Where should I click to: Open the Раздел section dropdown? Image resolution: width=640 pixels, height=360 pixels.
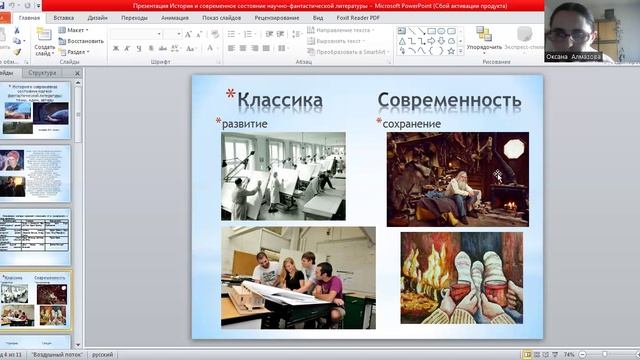pyautogui.click(x=74, y=52)
